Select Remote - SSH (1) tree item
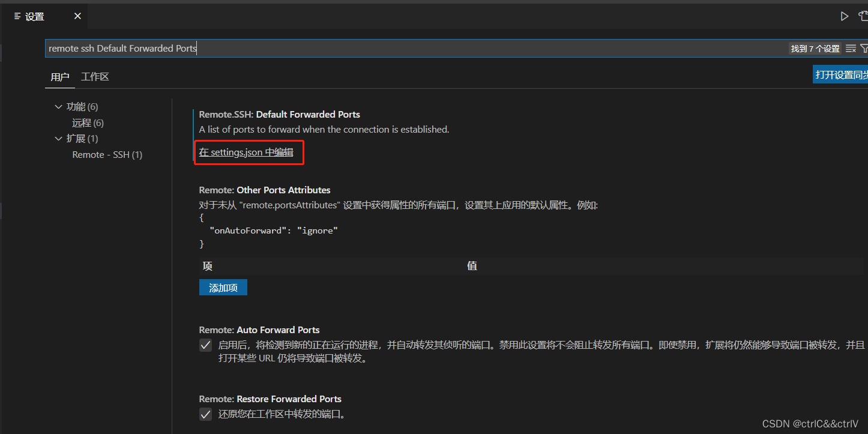 pos(107,155)
